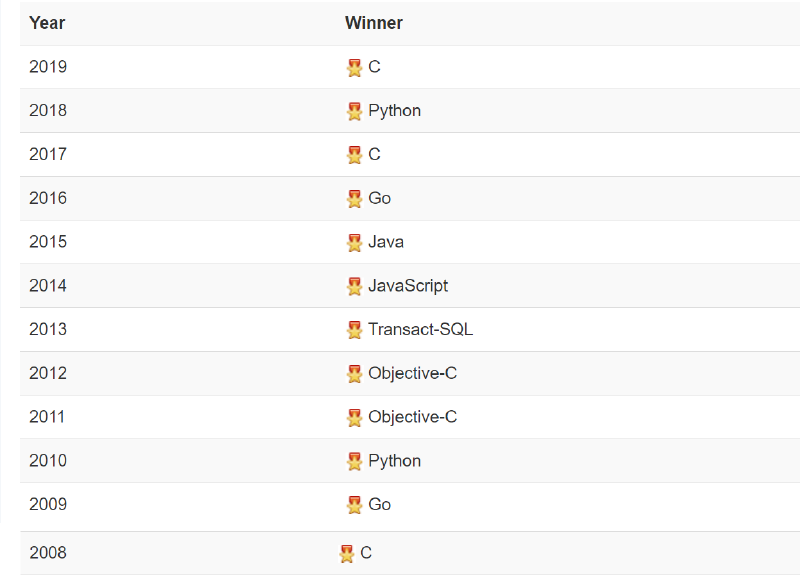Click the medal icon in the 2017 row
Image resolution: width=800 pixels, height=585 pixels.
[354, 155]
